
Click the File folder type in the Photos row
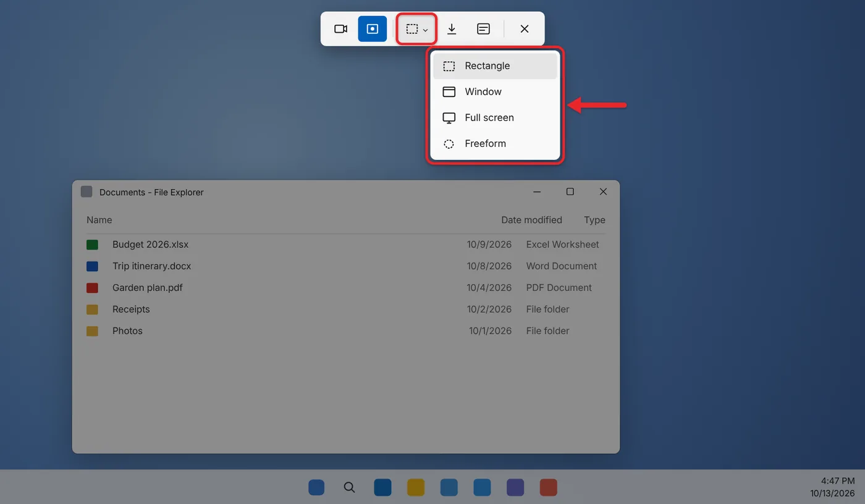(548, 331)
